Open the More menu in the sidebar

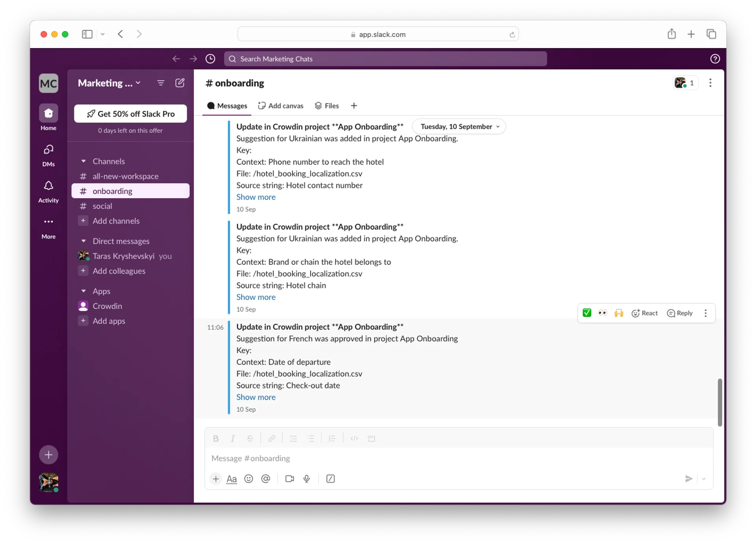pyautogui.click(x=48, y=228)
